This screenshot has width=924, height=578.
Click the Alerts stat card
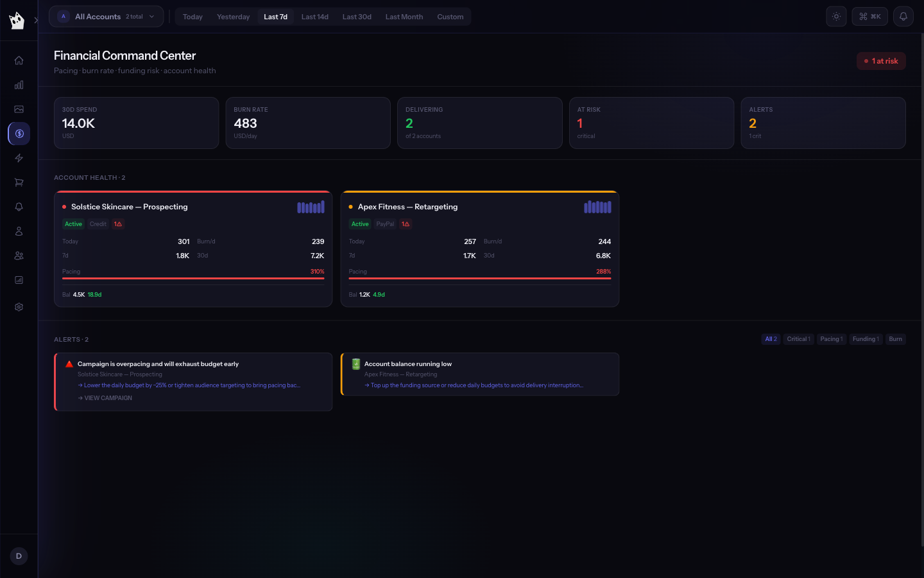[x=823, y=123]
